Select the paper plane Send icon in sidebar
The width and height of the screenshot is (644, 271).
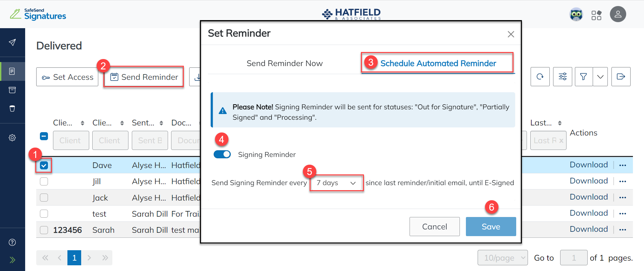[12, 42]
